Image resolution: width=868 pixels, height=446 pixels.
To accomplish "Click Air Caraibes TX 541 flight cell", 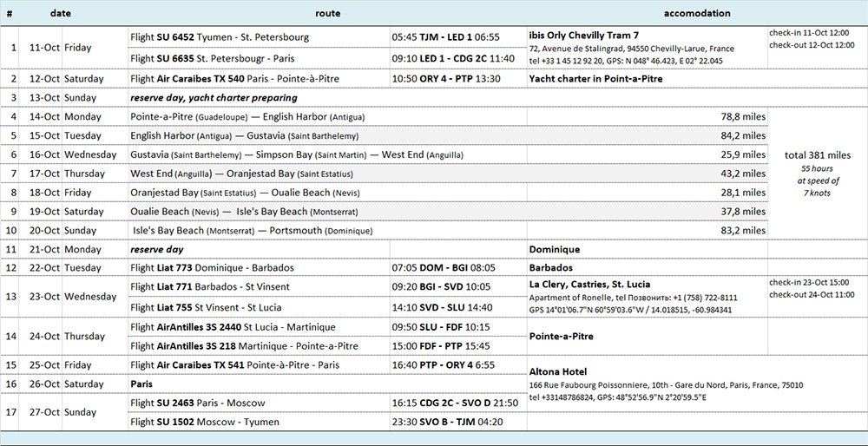I will click(x=259, y=365).
